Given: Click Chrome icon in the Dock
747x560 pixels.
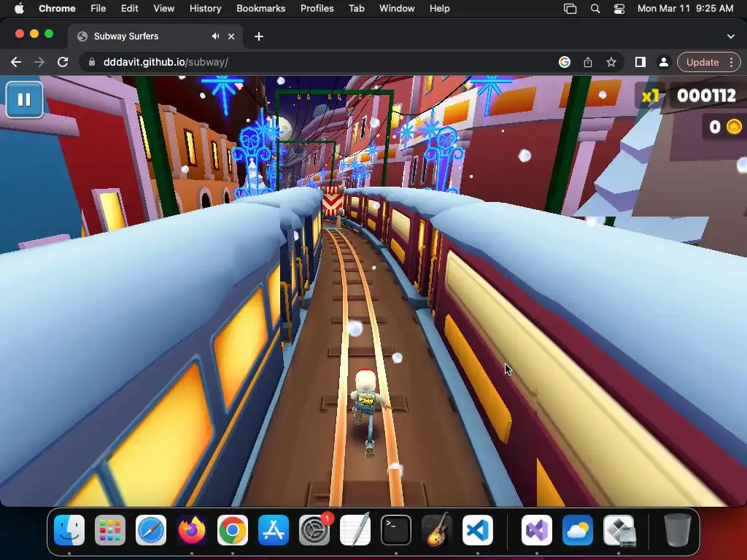Looking at the screenshot, I should pyautogui.click(x=233, y=530).
